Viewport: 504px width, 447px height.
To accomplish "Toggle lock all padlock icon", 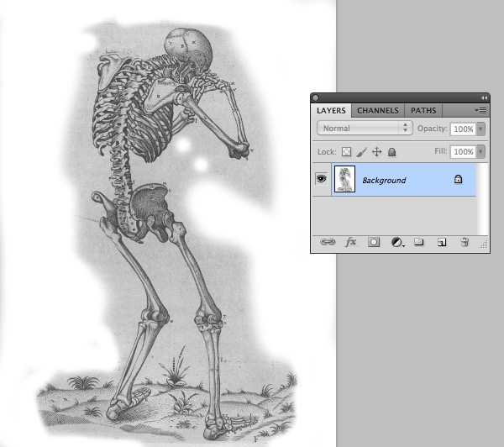I will 391,152.
